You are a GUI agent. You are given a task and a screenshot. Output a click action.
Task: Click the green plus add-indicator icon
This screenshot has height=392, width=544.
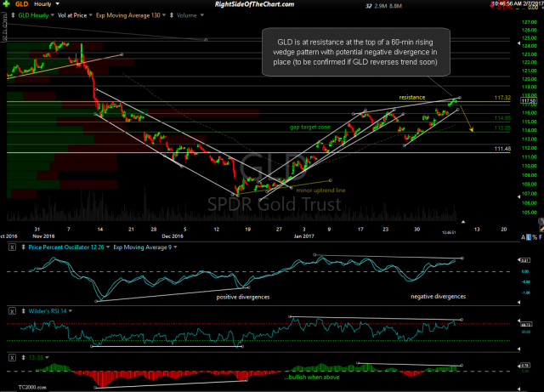[6, 4]
